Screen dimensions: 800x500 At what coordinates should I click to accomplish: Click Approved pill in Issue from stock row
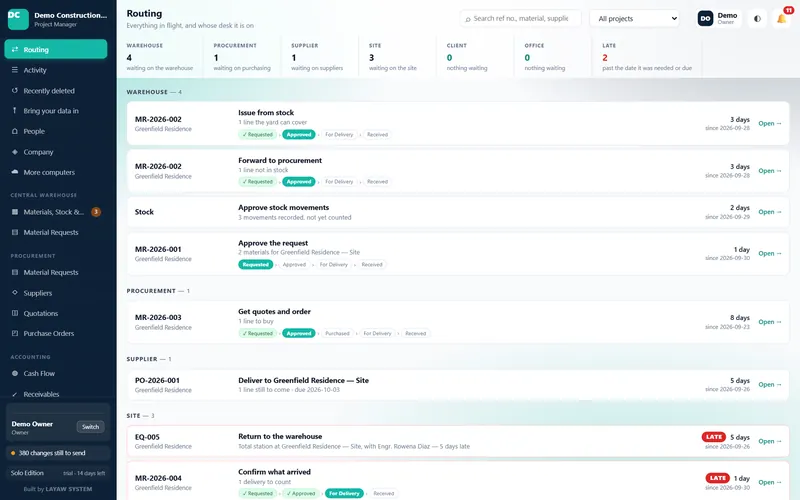pyautogui.click(x=298, y=135)
